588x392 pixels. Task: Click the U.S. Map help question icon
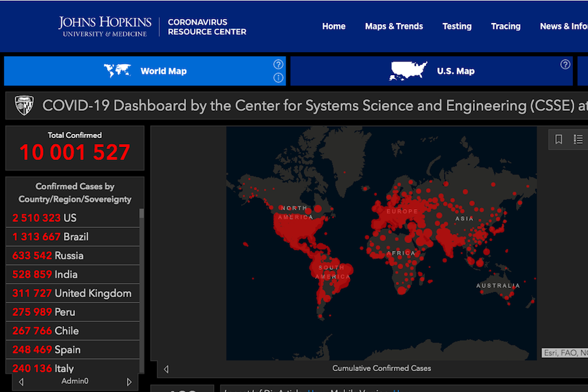click(x=565, y=64)
